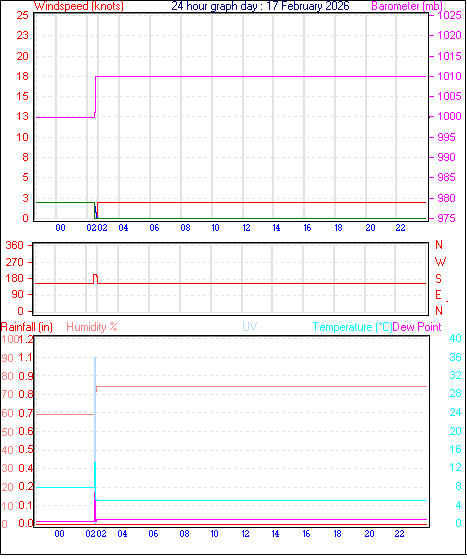
Task: Select windspeed axis value 25
Action: 22,15
